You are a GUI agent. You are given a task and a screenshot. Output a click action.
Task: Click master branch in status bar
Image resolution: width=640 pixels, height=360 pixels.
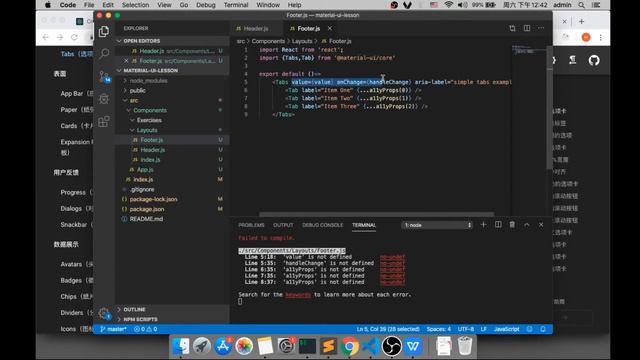pos(113,329)
